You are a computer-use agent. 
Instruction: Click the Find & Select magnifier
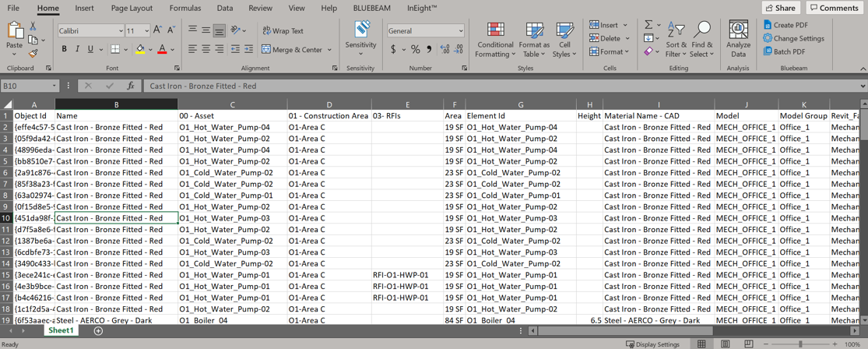click(701, 31)
